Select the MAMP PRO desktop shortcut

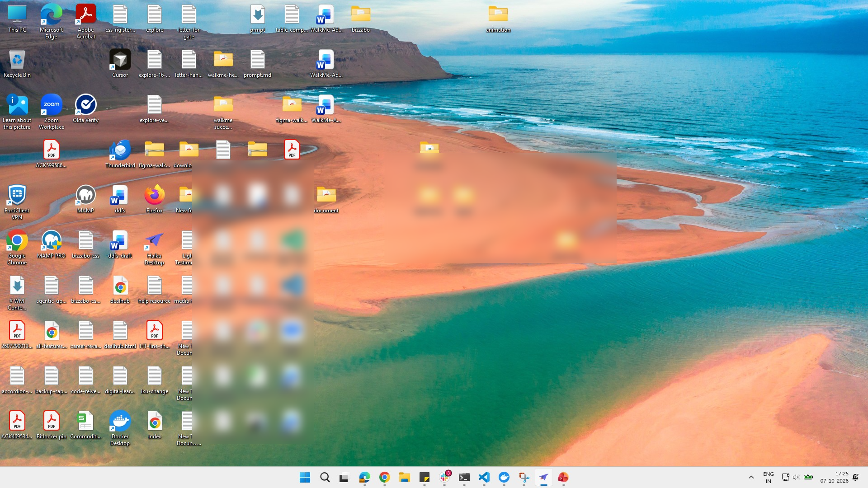point(52,244)
